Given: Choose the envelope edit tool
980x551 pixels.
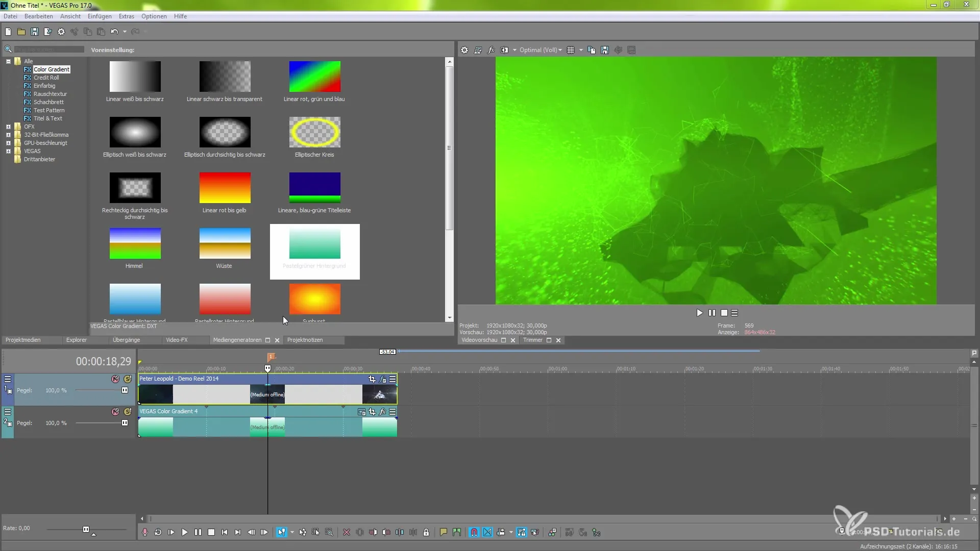Looking at the screenshot, I should [303, 532].
